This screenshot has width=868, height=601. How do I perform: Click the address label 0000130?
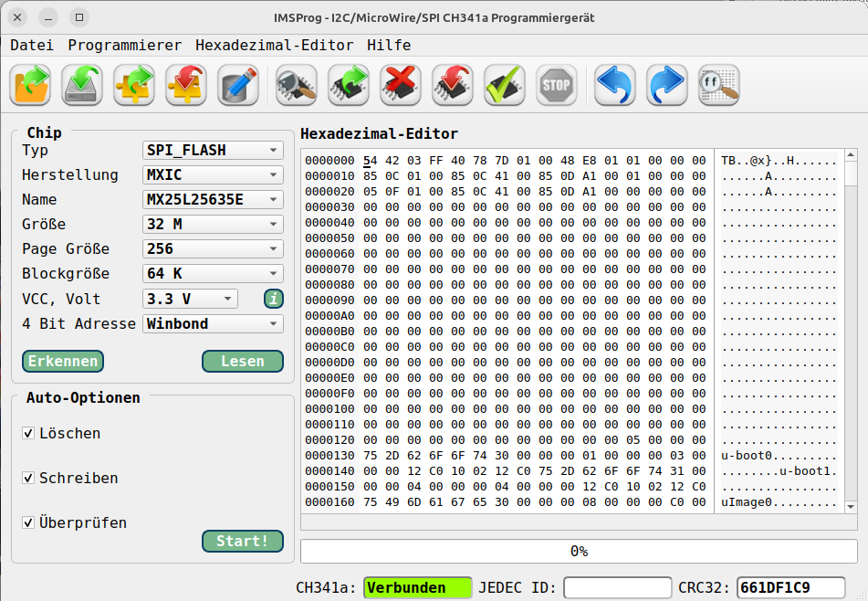click(329, 456)
